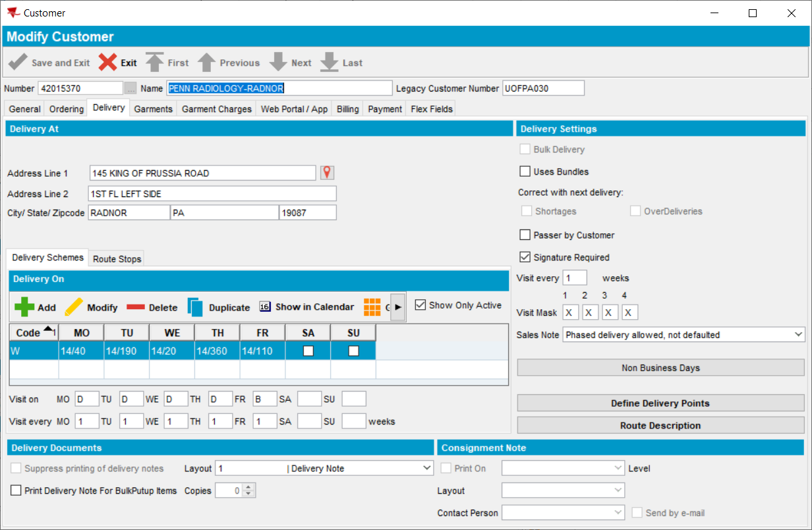812x530 pixels.
Task: Click the green plus Add icon
Action: (x=24, y=307)
